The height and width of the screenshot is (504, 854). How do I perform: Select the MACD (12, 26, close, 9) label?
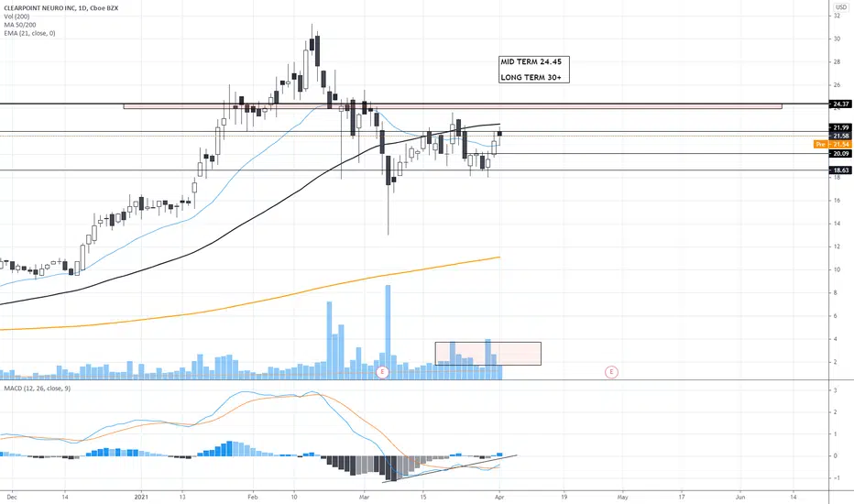tap(37, 389)
